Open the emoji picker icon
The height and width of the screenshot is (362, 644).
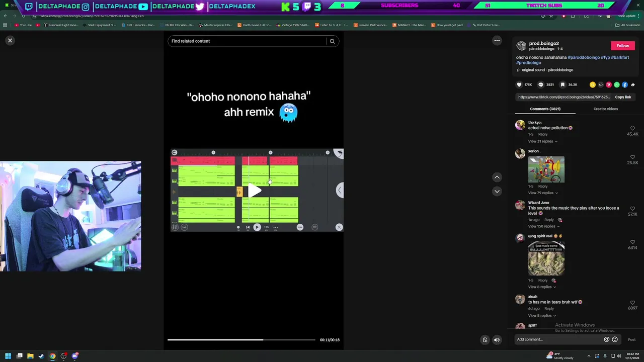pyautogui.click(x=614, y=339)
